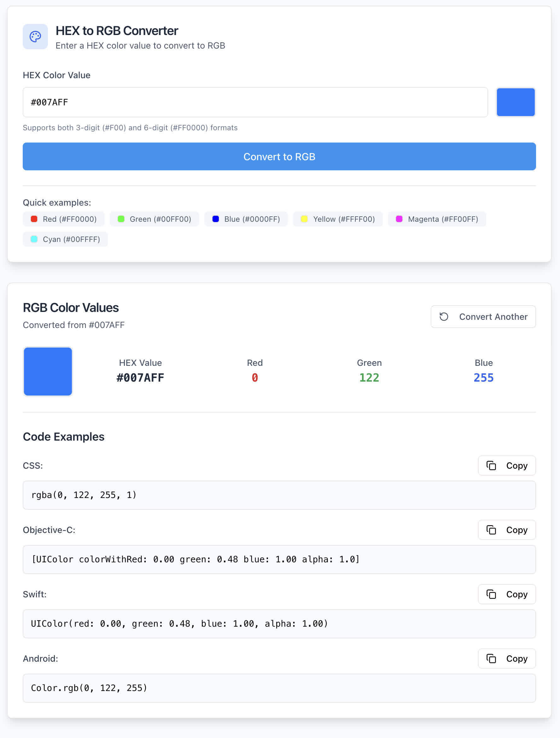Select the Yellow (#FFFF00) quick example
This screenshot has width=560, height=738.
pos(338,219)
